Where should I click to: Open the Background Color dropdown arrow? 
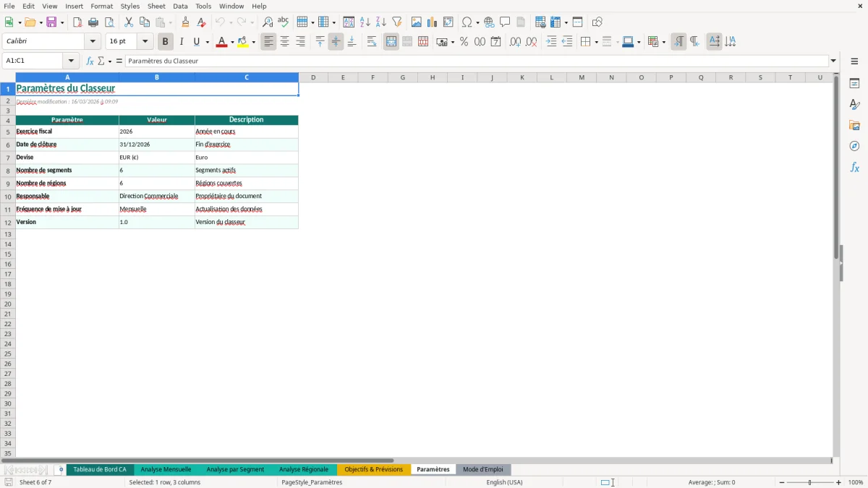click(254, 42)
